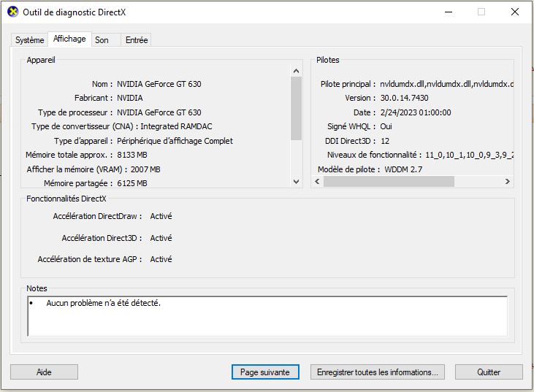
Task: Click the 8133 MB total memory value
Action: tap(132, 155)
